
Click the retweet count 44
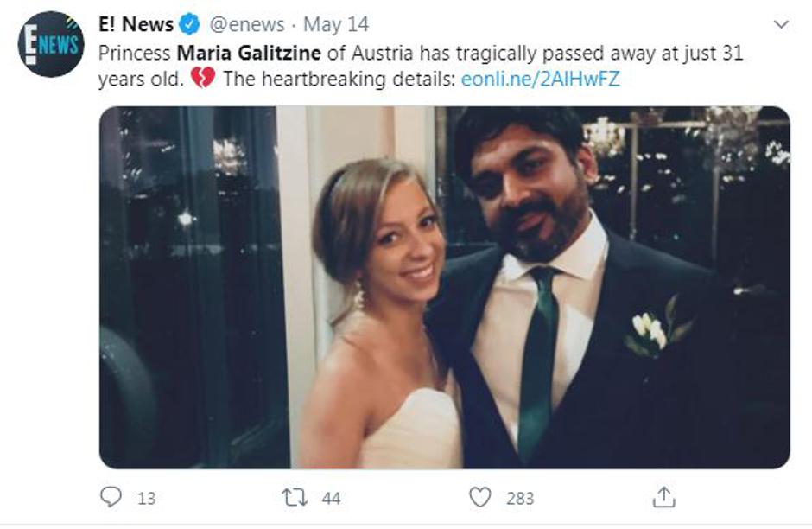[331, 498]
